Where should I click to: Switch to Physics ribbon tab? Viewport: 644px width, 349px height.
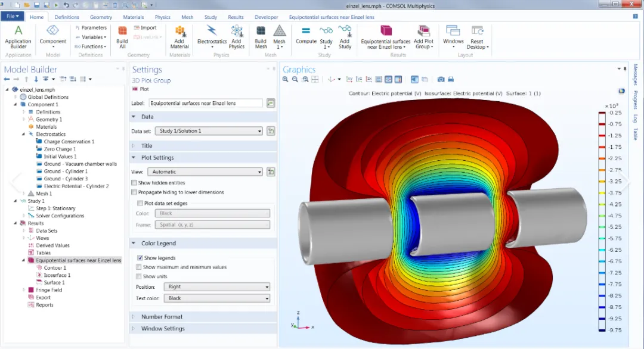coord(163,17)
